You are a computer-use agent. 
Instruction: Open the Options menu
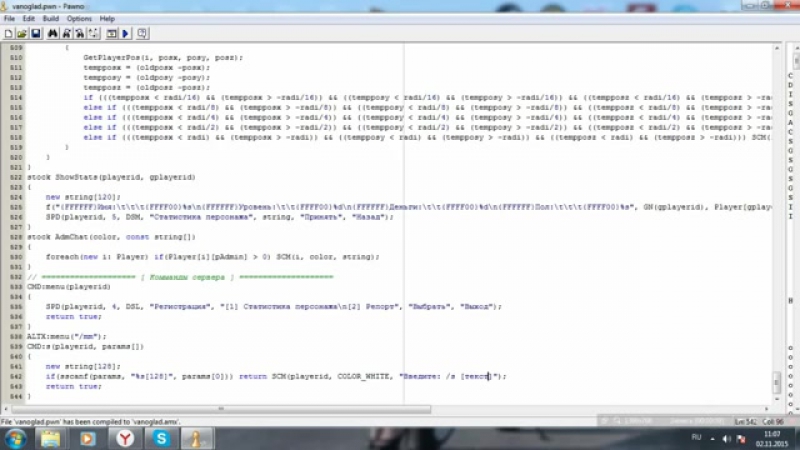pyautogui.click(x=79, y=19)
